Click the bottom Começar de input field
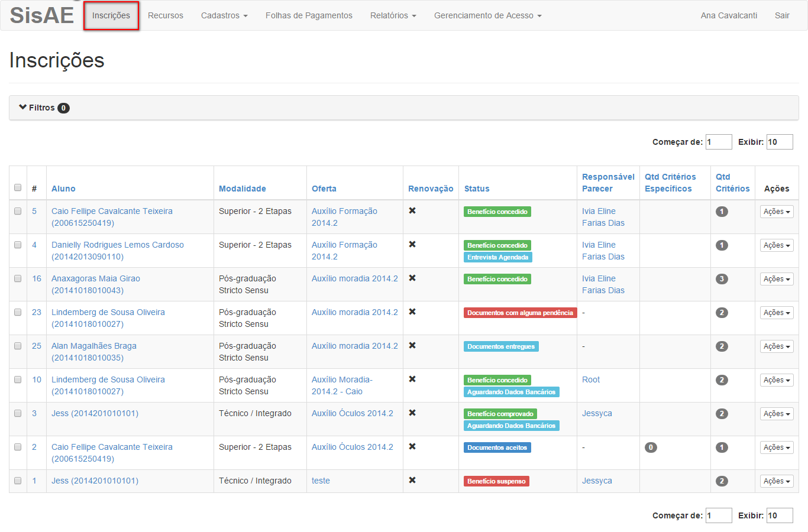 [719, 515]
